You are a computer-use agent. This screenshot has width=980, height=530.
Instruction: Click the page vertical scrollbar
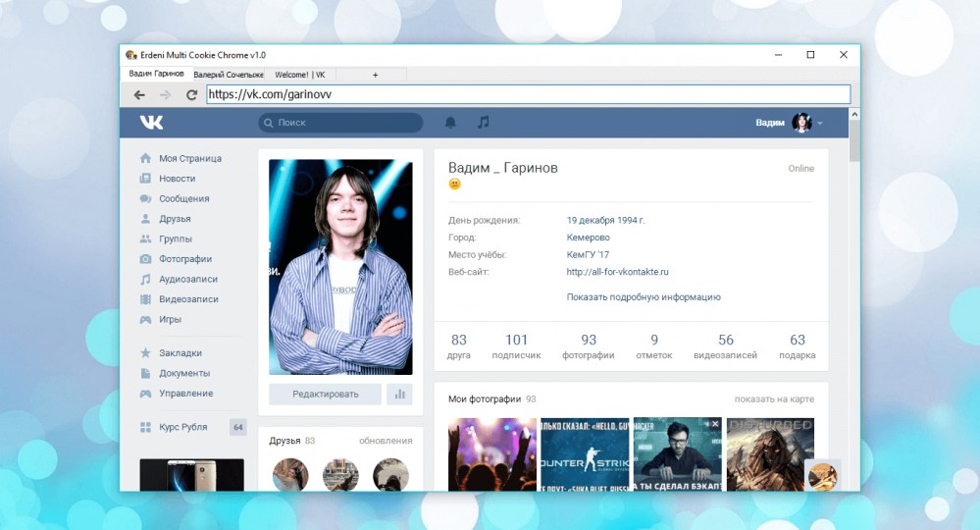854,300
